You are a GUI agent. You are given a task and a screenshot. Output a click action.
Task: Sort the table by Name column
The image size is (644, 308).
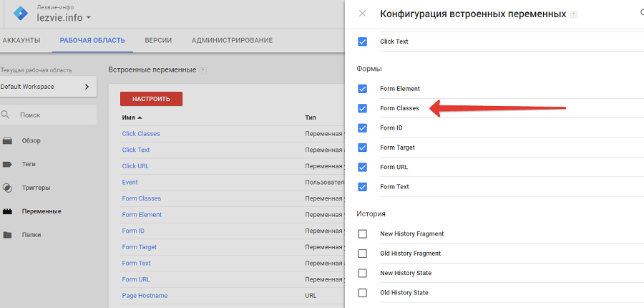pos(132,117)
